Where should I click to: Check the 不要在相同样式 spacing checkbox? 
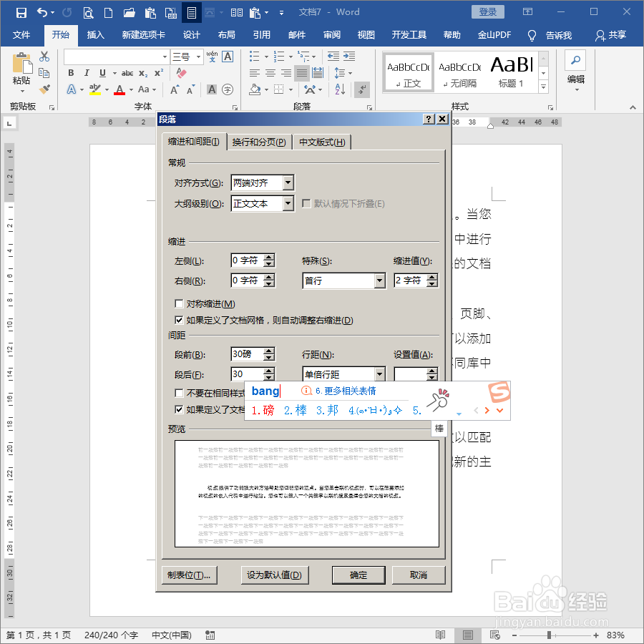click(x=179, y=393)
